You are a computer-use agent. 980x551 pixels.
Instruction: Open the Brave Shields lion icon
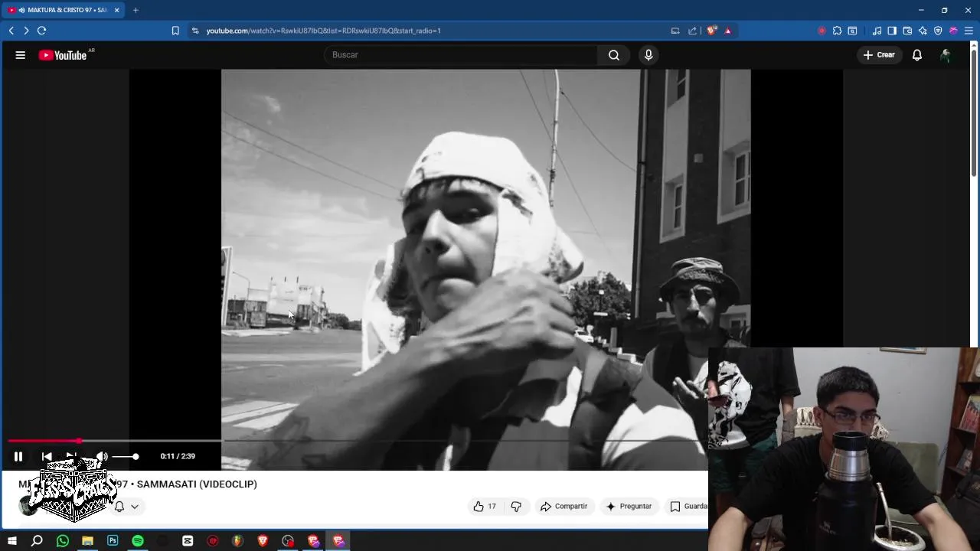pyautogui.click(x=711, y=31)
